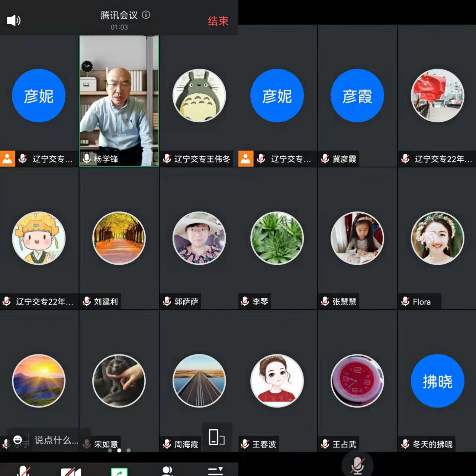
Task: Select 杨学锋's live video tile
Action: [119, 97]
